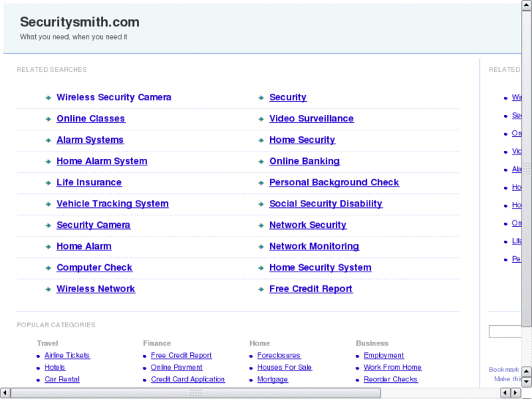Open Credit Card Application link
Viewport: 532px width, 399px height.
[187, 379]
